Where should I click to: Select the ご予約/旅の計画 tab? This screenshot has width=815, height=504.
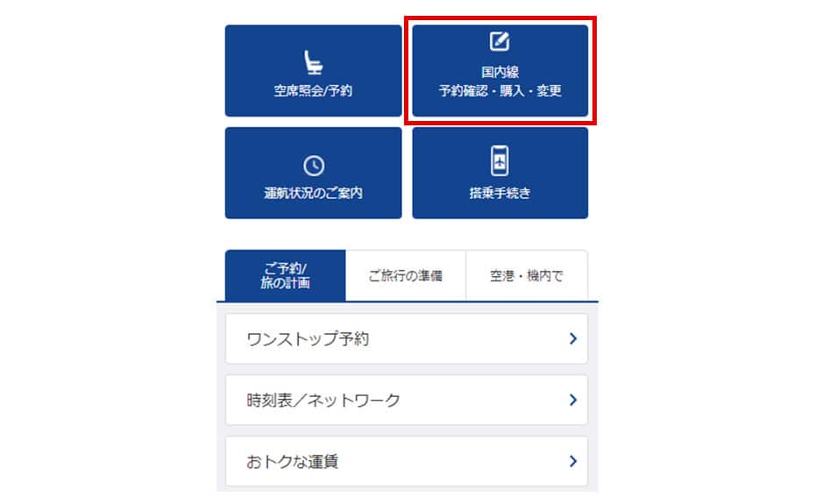(286, 275)
